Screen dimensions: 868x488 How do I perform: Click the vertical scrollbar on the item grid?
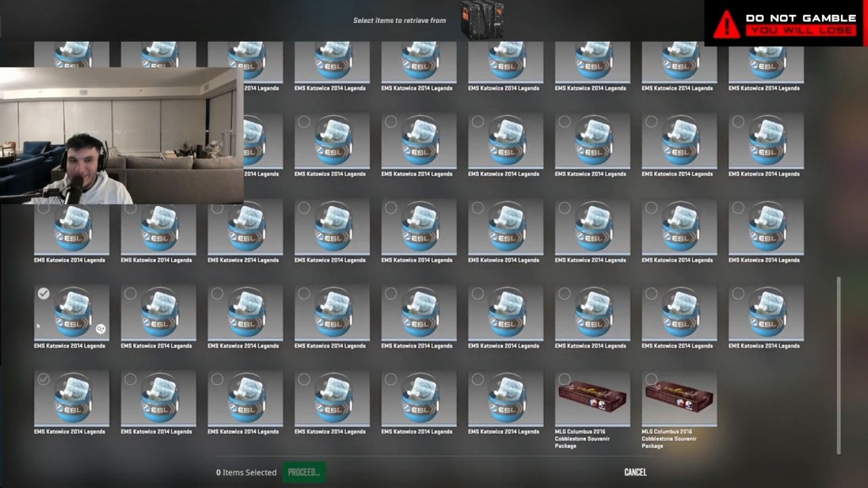[x=839, y=365]
